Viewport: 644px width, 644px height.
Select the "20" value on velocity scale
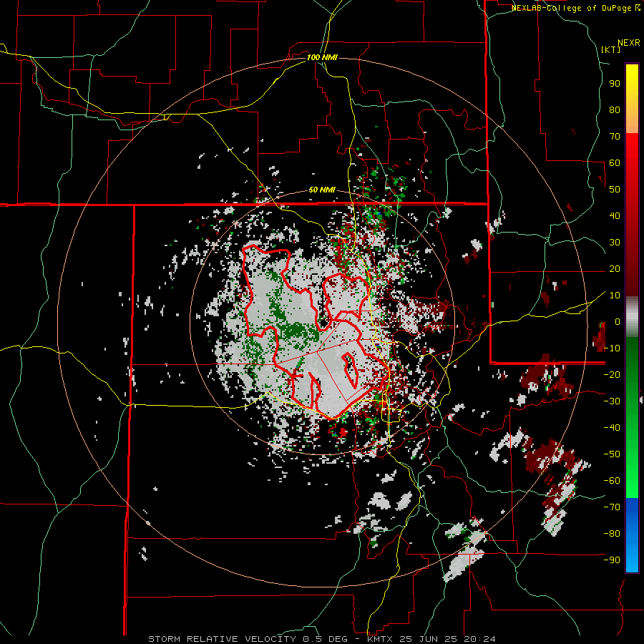click(615, 269)
